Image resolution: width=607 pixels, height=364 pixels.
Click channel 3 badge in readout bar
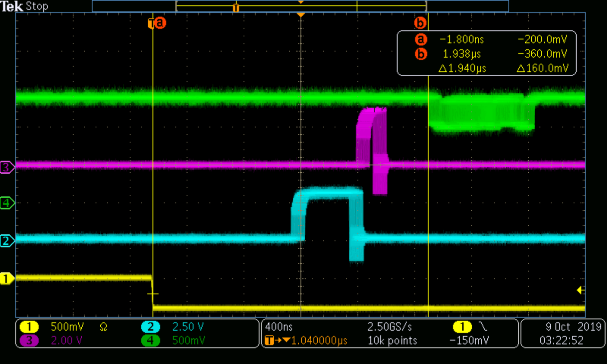point(29,340)
